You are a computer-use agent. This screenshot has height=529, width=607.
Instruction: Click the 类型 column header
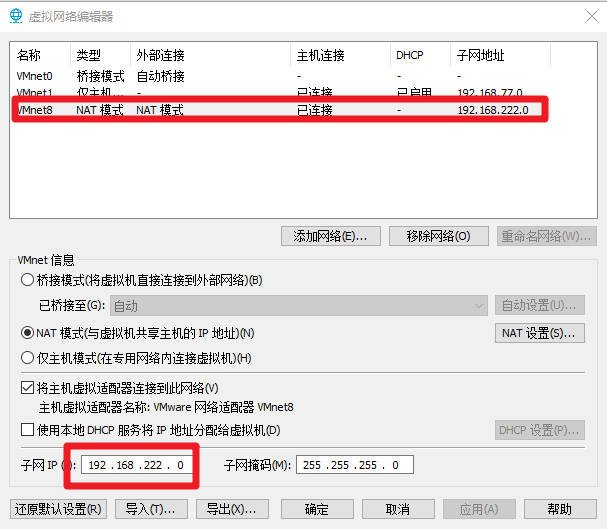(x=100, y=55)
